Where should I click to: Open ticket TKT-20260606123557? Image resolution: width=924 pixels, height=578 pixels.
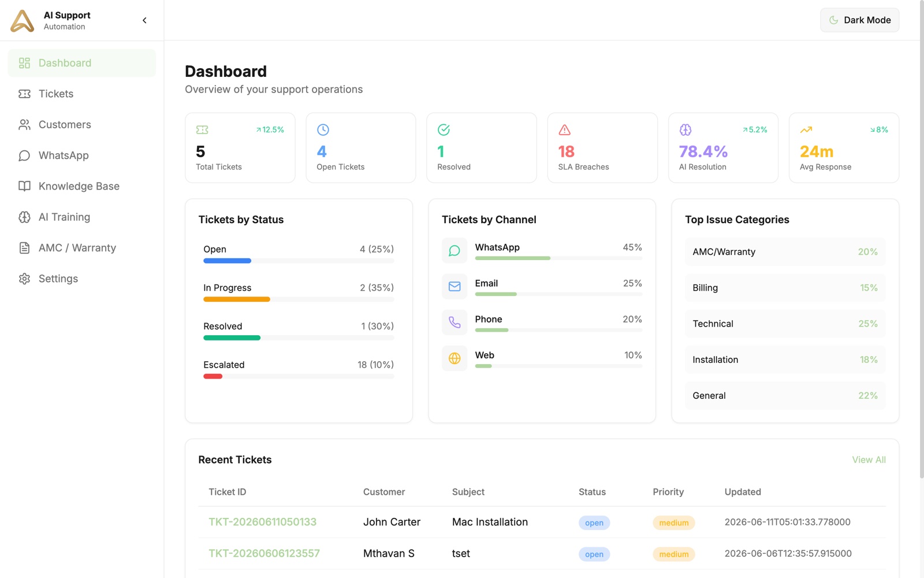(264, 553)
